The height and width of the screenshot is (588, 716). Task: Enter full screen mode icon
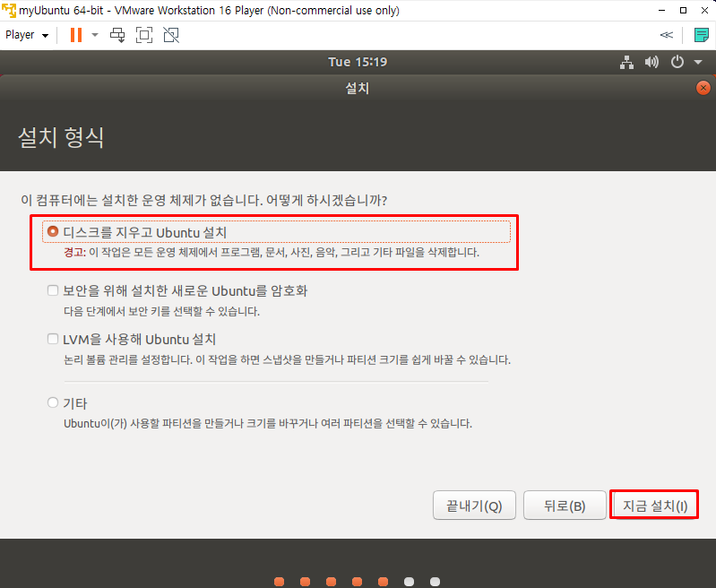(144, 35)
